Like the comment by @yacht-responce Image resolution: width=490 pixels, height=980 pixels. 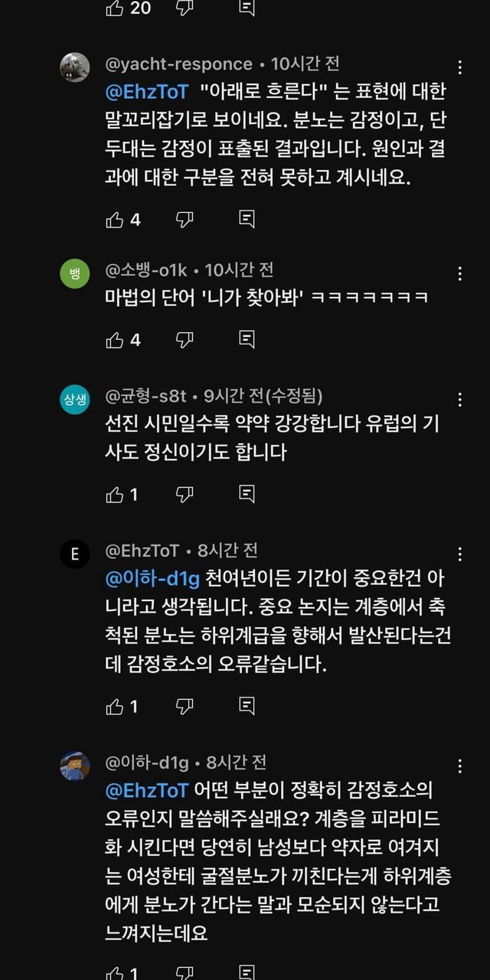pos(115,220)
